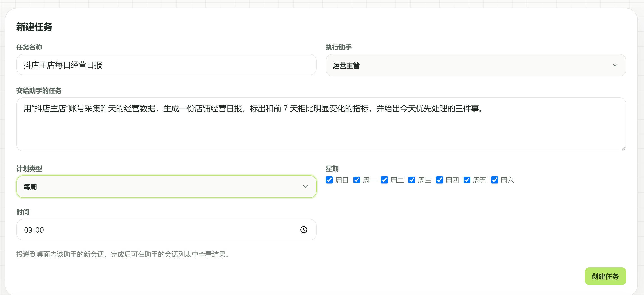644x295 pixels.
Task: Toggle the 周三 checkbox
Action: coord(412,180)
